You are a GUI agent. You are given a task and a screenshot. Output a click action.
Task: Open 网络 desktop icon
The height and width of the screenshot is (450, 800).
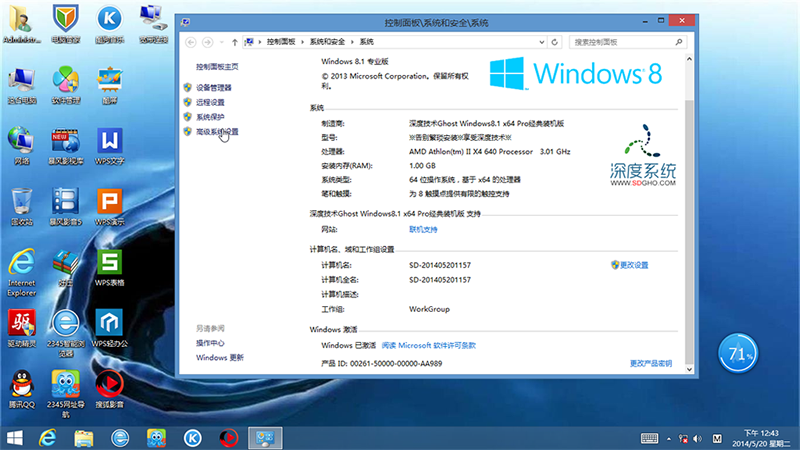tap(21, 146)
